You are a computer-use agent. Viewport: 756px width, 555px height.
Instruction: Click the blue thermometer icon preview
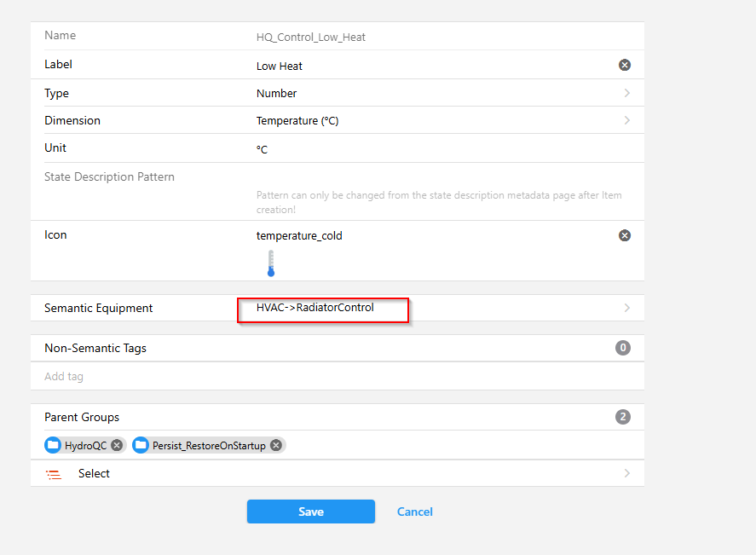click(270, 263)
